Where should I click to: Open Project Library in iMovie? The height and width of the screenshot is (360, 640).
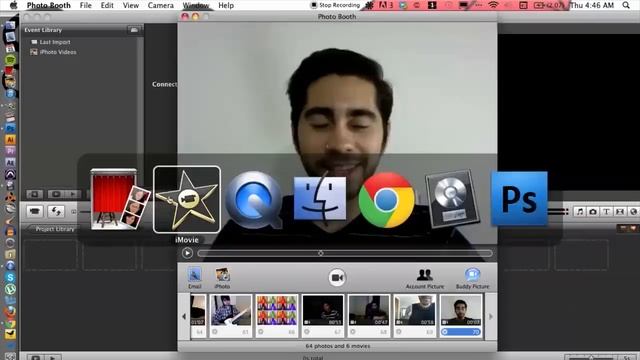(x=55, y=229)
